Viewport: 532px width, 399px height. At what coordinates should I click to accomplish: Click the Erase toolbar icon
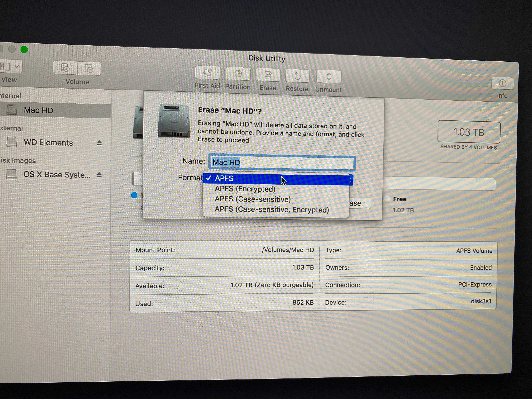point(268,75)
